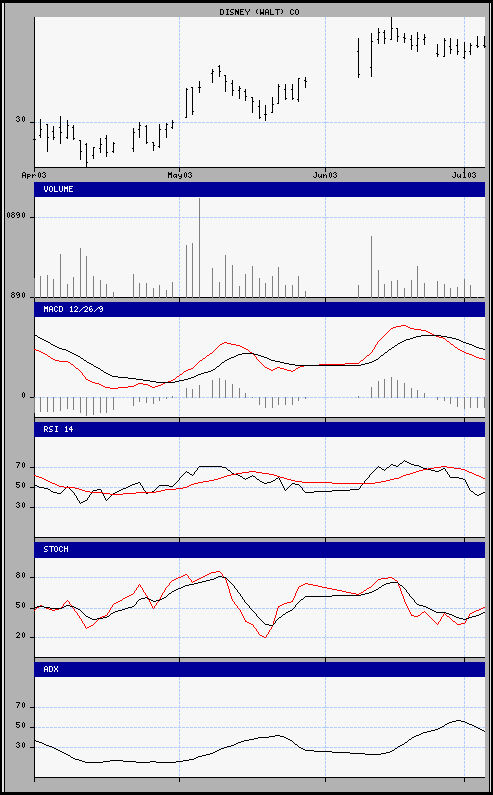Click the tallest June volume bar

[x=371, y=266]
